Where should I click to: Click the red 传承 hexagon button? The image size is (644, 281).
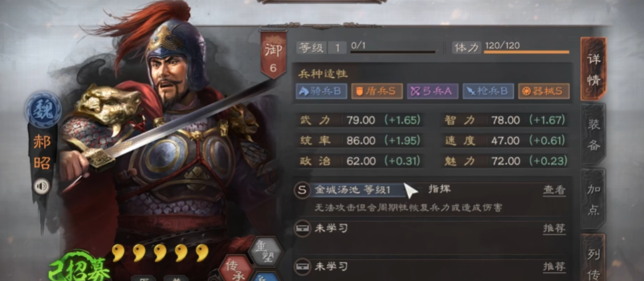235,269
